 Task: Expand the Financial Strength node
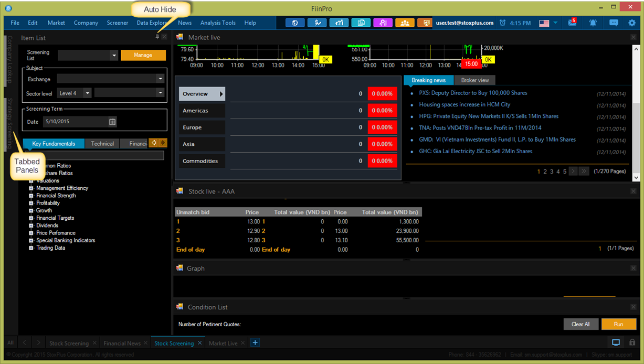[x=31, y=196]
